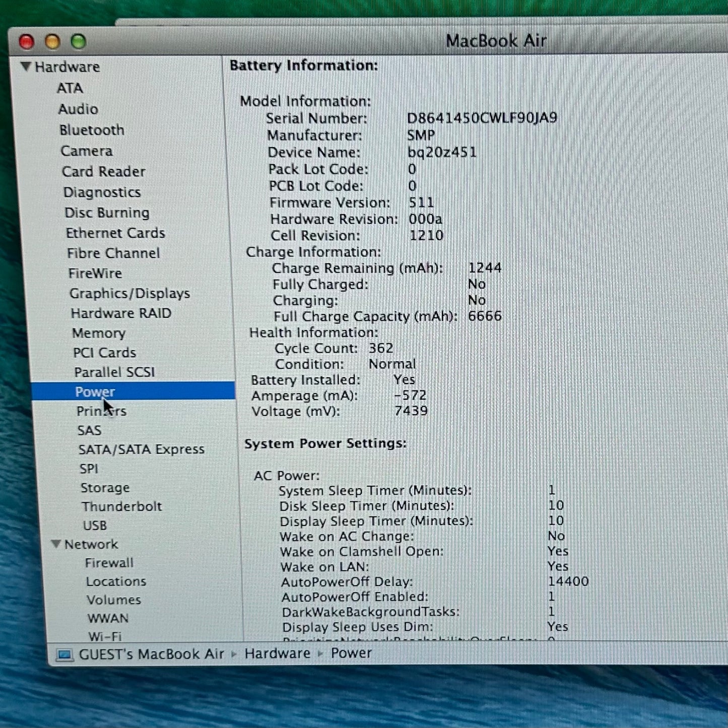Select Memory in the sidebar
Screen dimensions: 728x728
click(x=99, y=333)
